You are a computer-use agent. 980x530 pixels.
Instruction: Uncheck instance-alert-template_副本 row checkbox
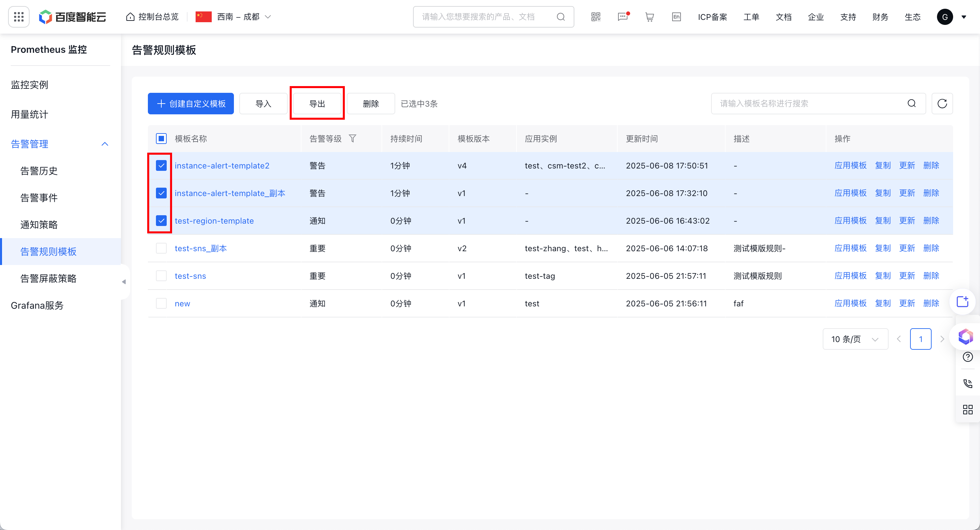[161, 193]
